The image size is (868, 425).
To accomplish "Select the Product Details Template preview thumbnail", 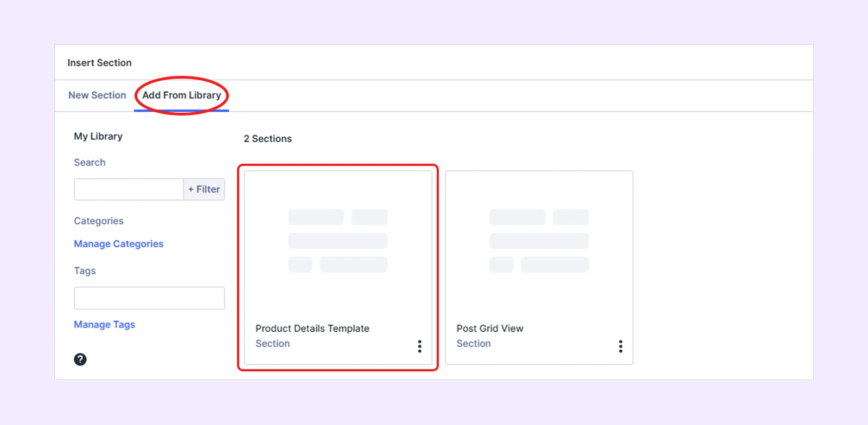I will tap(337, 241).
